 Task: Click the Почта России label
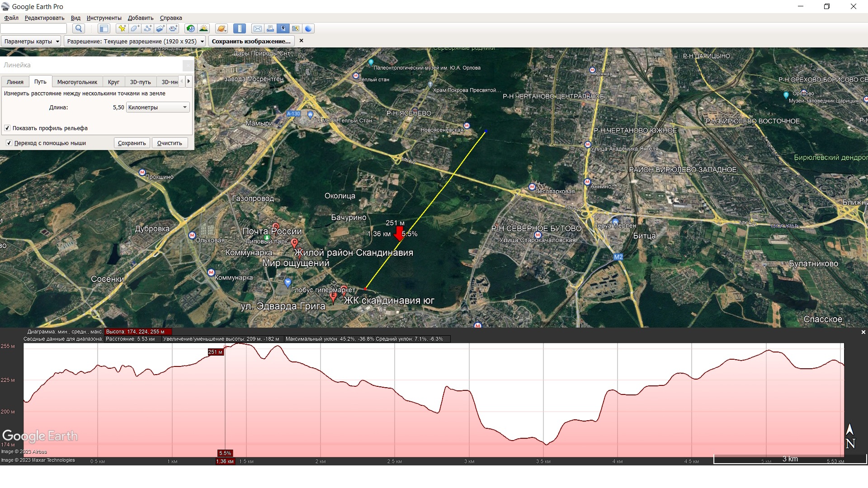click(272, 231)
